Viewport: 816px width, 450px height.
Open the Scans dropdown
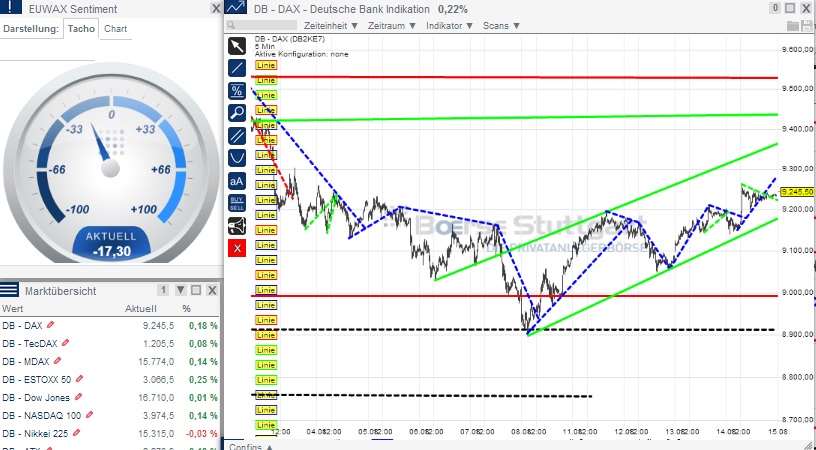501,25
